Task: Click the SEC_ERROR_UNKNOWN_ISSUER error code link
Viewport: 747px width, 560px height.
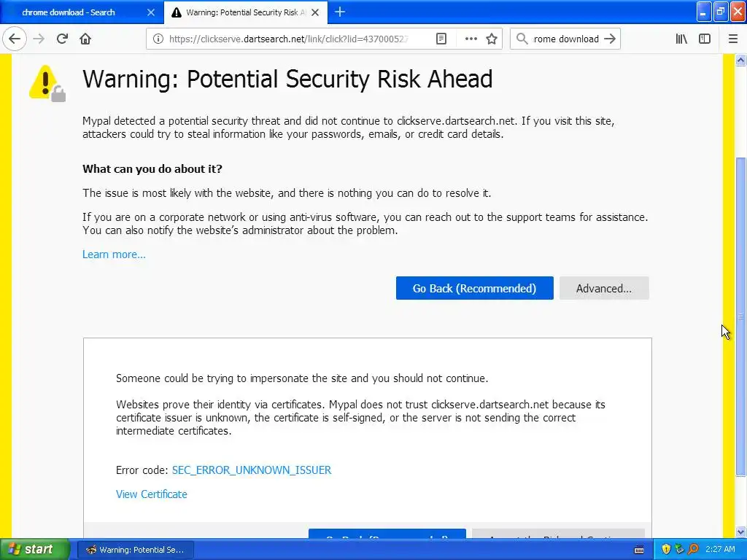Action: [x=252, y=470]
